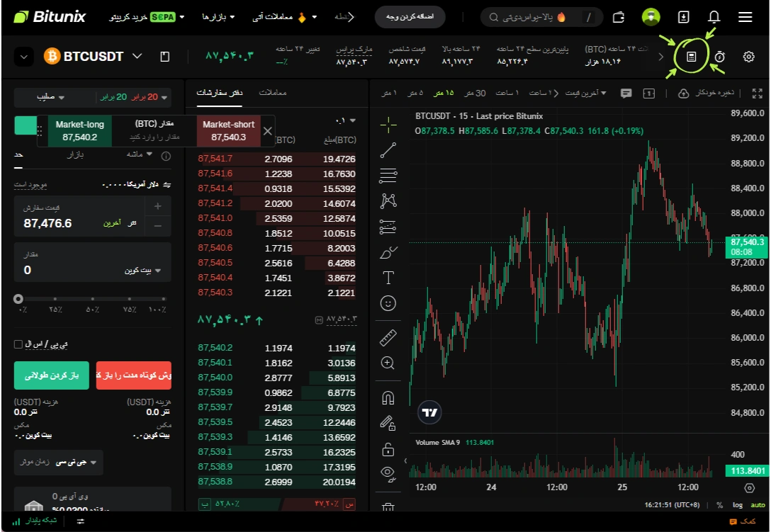Open the order book 0.1 precision dropdown
This screenshot has width=771, height=532.
(x=346, y=120)
